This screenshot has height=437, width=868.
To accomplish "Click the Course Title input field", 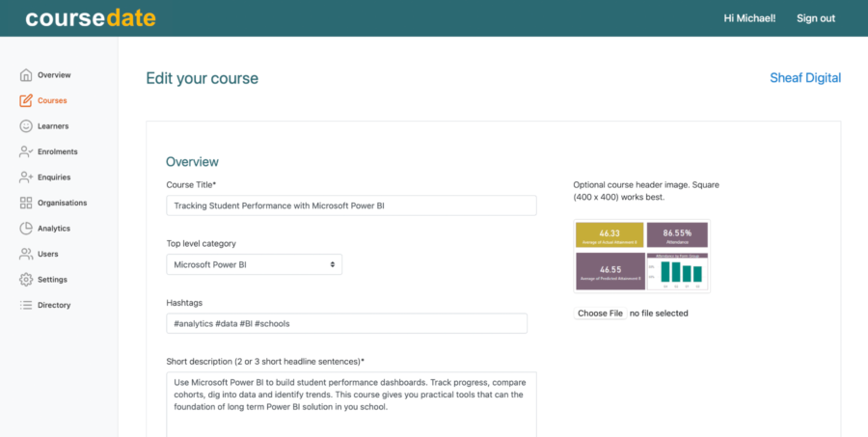I will [x=351, y=205].
